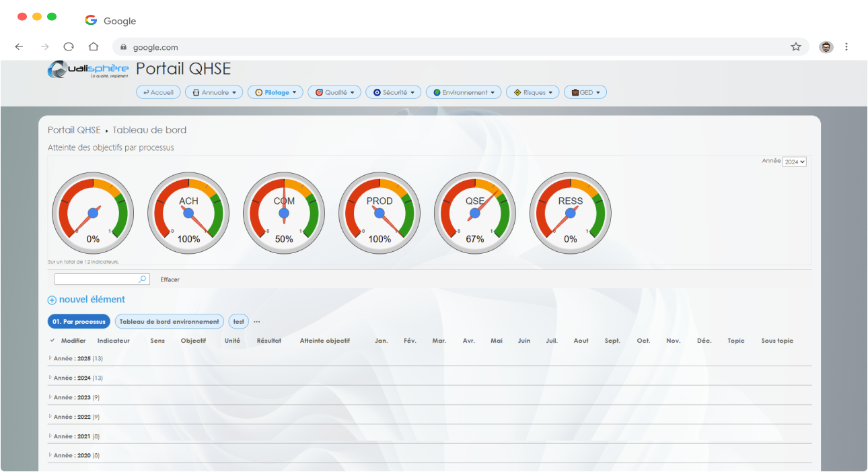868x472 pixels.
Task: Toggle the select-all checkmark in table header
Action: pyautogui.click(x=52, y=341)
